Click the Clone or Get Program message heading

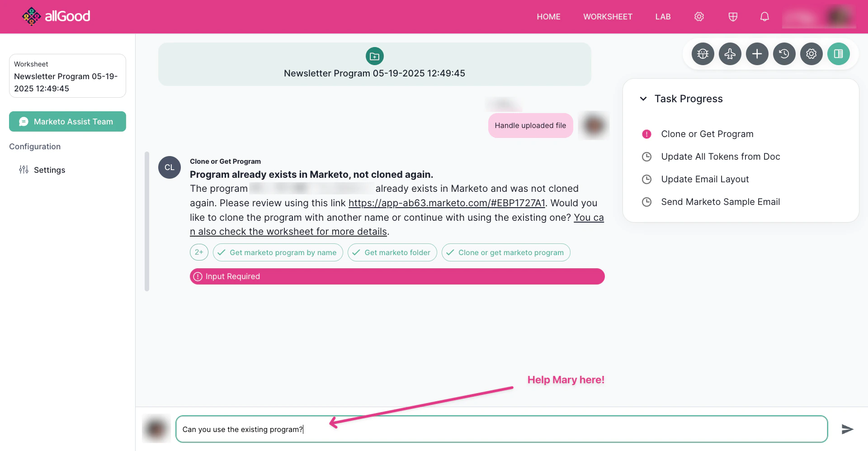pos(225,161)
